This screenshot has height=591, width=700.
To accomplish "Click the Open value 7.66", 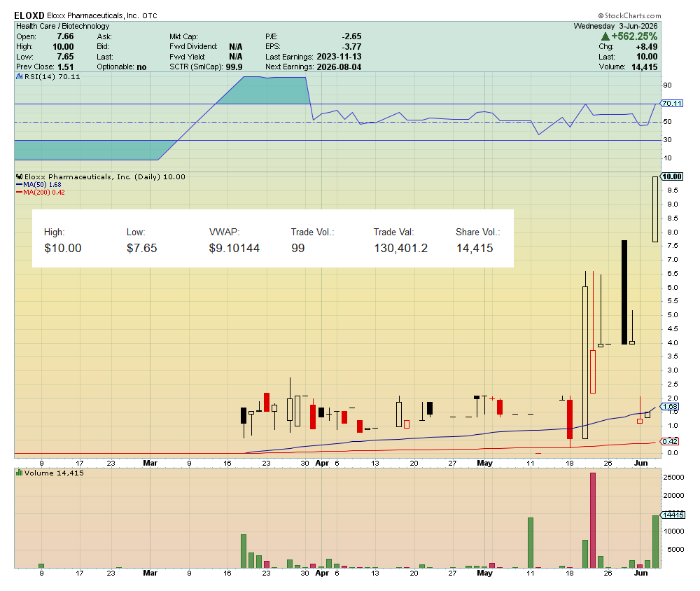I will [65, 36].
